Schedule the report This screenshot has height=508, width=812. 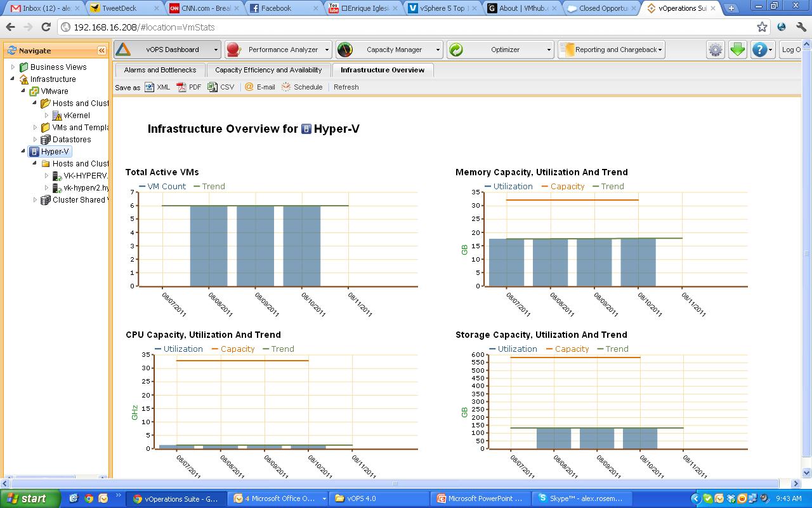[x=302, y=87]
